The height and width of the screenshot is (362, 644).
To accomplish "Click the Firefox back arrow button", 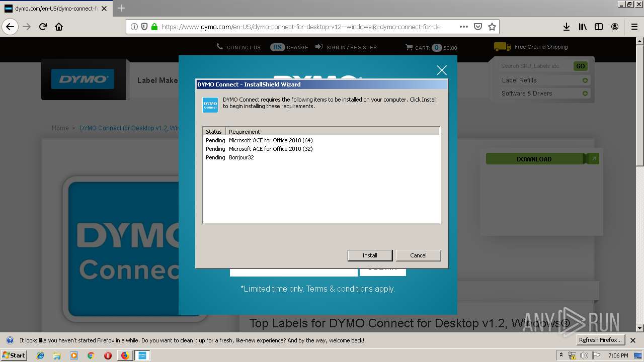I will point(10,27).
